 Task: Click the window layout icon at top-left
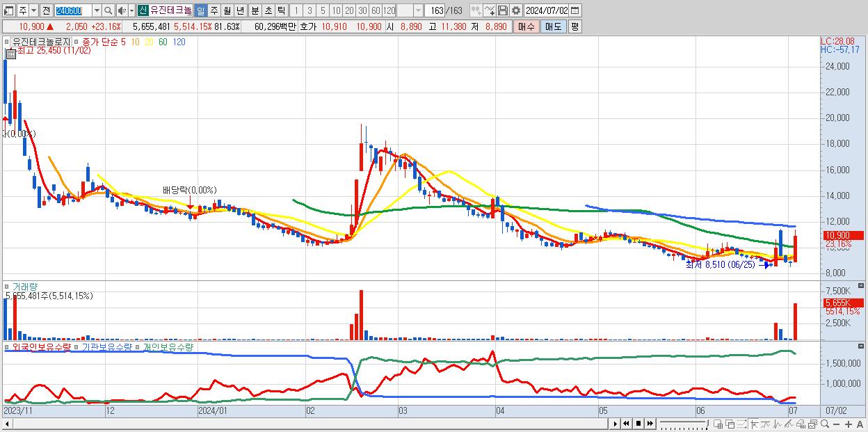pos(9,10)
